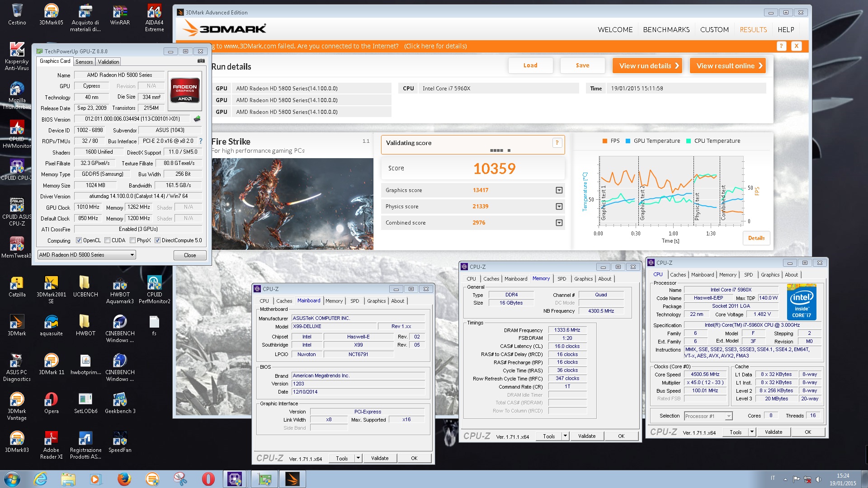Image resolution: width=868 pixels, height=488 pixels.
Task: Click the 3DMark taskbar icon
Action: [292, 479]
